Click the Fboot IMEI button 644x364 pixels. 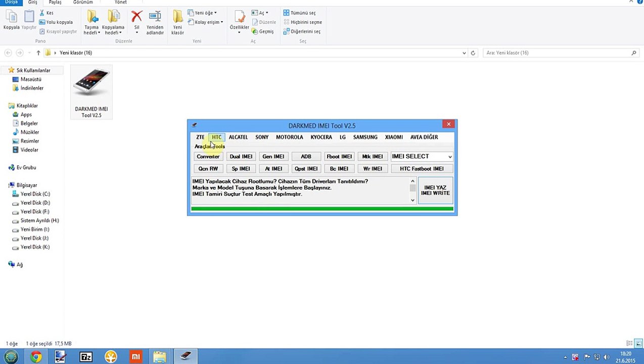click(339, 157)
